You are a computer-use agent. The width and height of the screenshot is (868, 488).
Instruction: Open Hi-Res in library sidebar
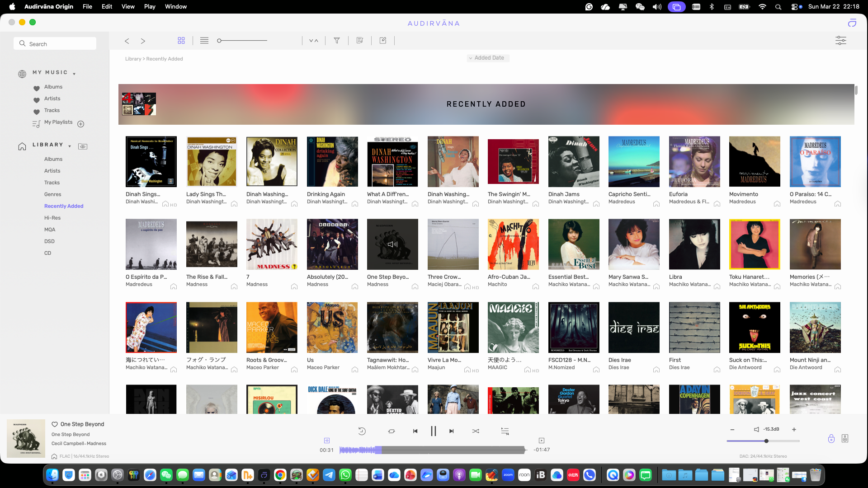click(52, 218)
